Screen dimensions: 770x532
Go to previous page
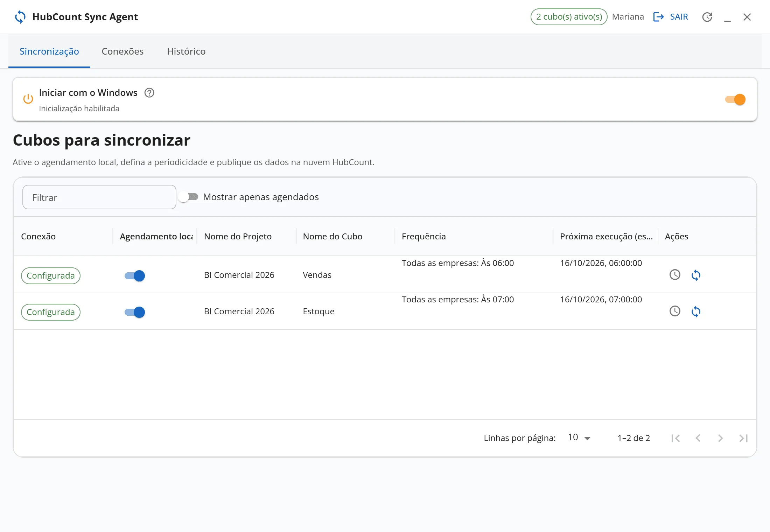click(x=698, y=438)
